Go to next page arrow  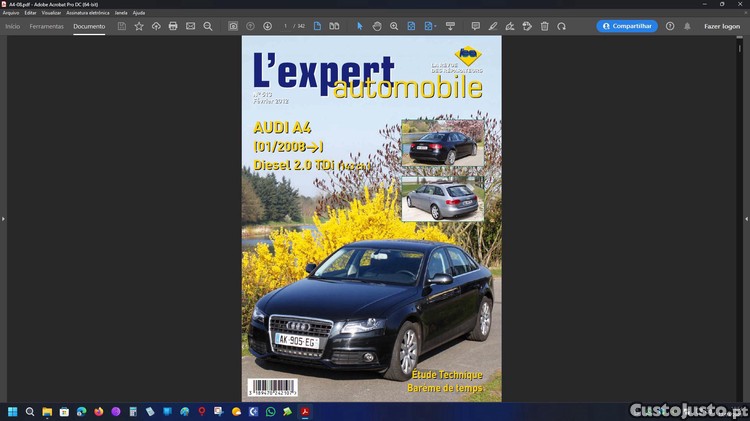pyautogui.click(x=267, y=26)
